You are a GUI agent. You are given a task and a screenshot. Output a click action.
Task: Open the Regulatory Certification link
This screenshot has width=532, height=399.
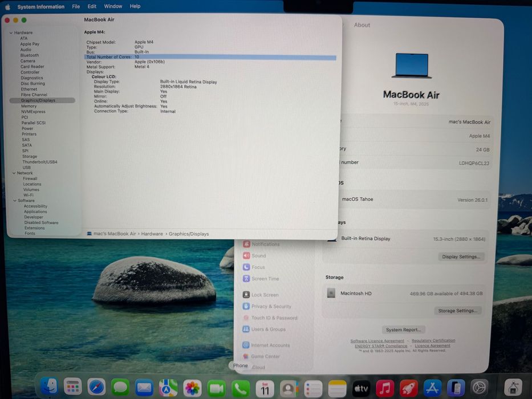(433, 340)
